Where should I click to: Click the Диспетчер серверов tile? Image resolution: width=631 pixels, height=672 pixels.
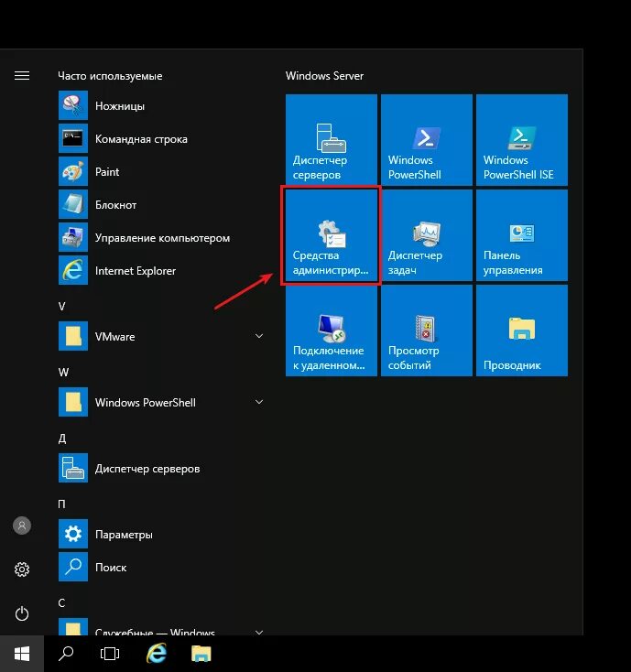(x=332, y=140)
